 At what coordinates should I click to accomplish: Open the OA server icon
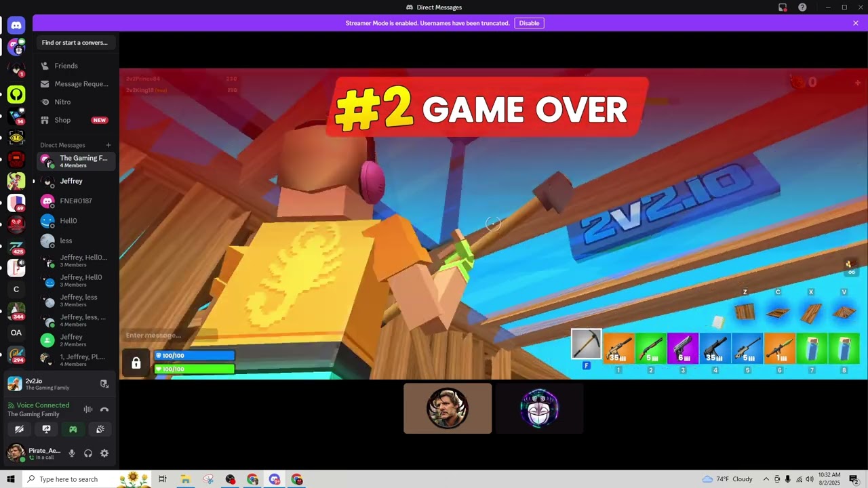tap(16, 333)
